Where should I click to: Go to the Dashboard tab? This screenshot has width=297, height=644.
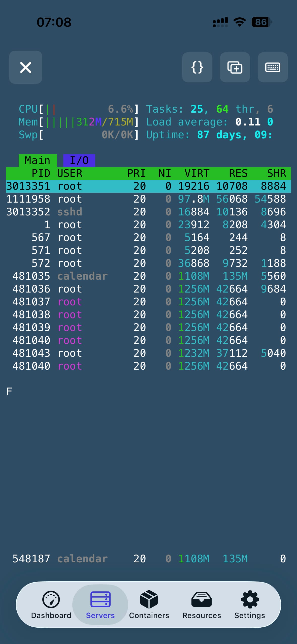coord(51,605)
